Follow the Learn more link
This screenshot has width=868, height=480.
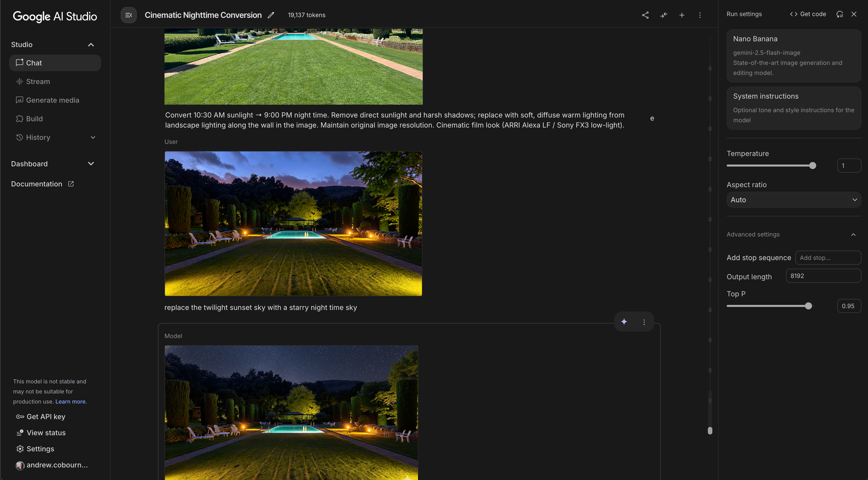pyautogui.click(x=70, y=402)
